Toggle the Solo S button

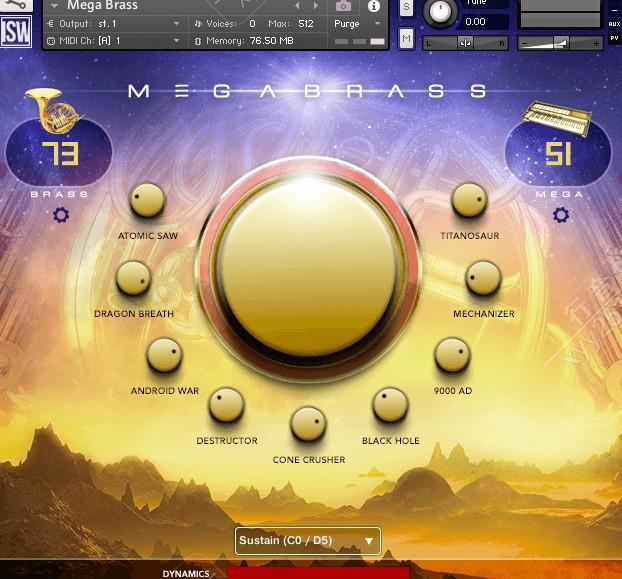coord(406,7)
